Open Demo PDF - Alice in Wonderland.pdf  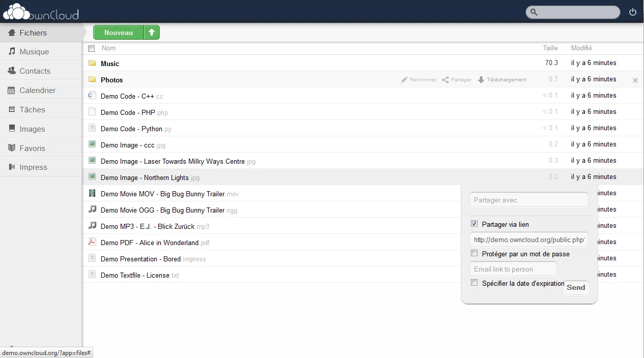tap(155, 243)
